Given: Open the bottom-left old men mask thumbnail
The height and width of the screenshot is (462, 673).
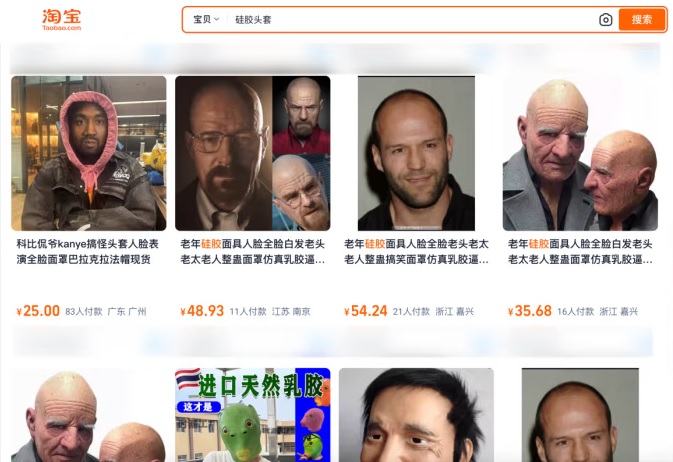Looking at the screenshot, I should (x=89, y=415).
